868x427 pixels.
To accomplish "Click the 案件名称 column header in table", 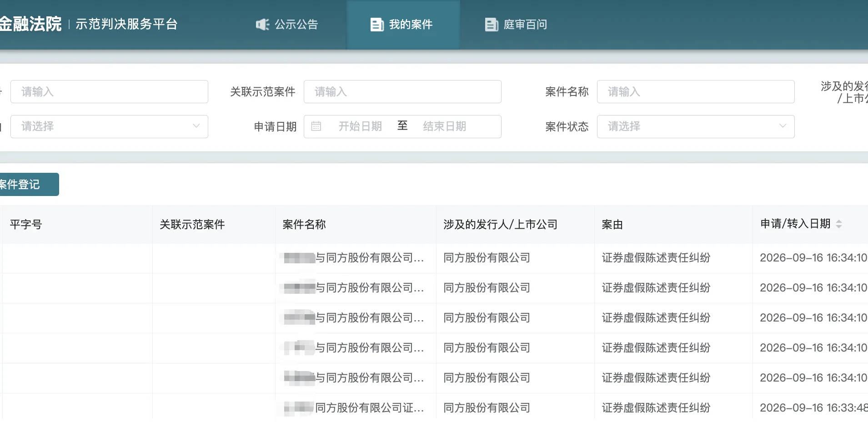I will pyautogui.click(x=304, y=225).
